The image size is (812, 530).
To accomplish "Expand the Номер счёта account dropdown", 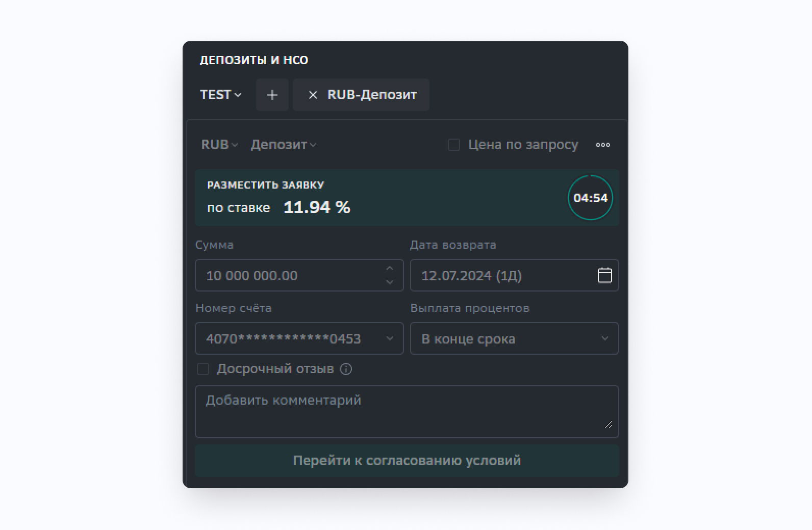I will coord(299,338).
